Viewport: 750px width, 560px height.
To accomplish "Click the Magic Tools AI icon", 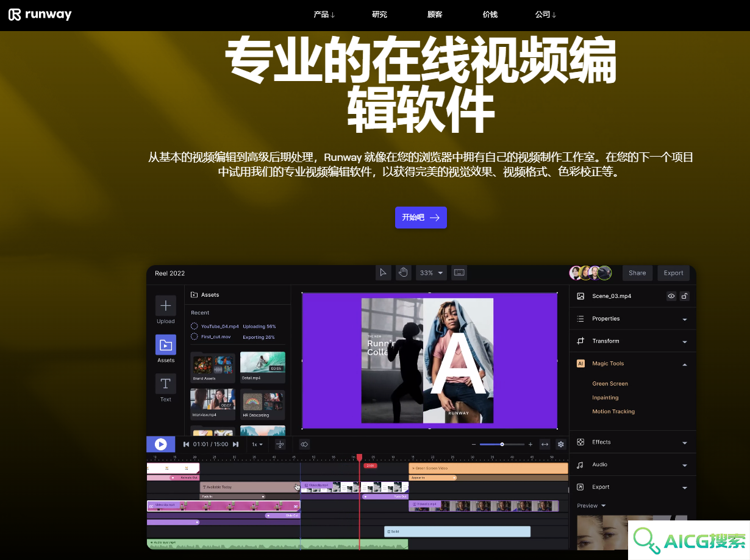I will click(x=580, y=363).
